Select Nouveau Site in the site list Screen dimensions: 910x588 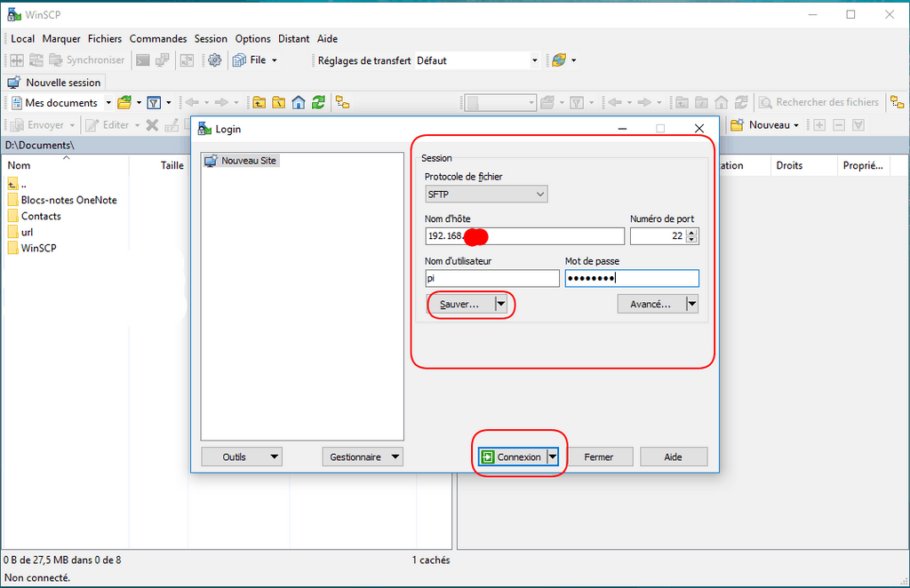(242, 161)
